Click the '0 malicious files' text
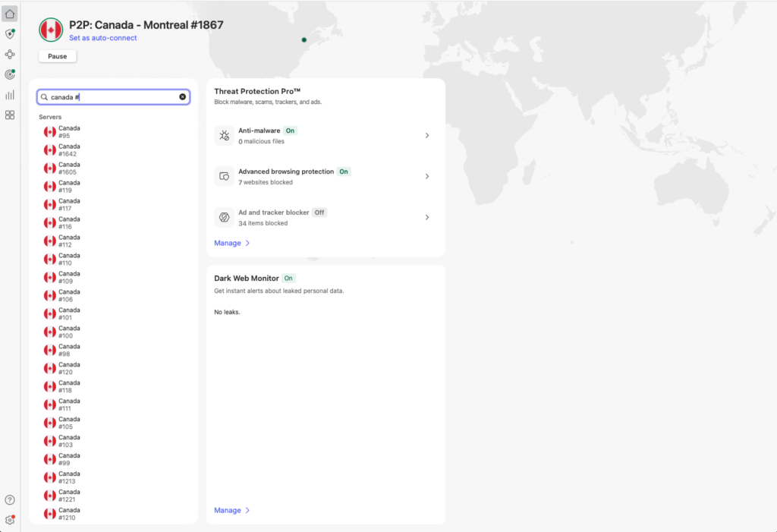 [261, 141]
